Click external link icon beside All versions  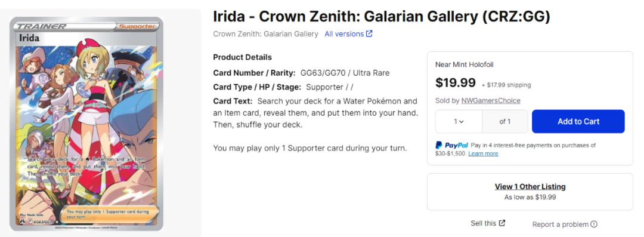[369, 34]
